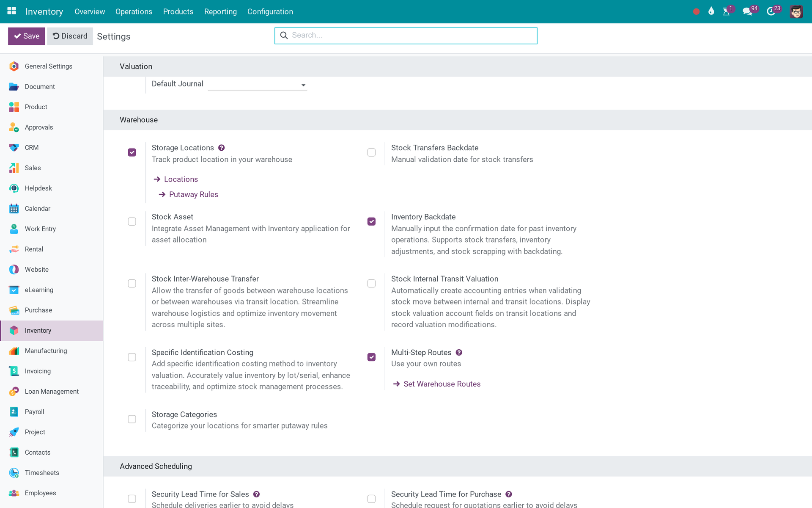Open the Reporting menu
This screenshot has width=812, height=508.
coord(220,11)
